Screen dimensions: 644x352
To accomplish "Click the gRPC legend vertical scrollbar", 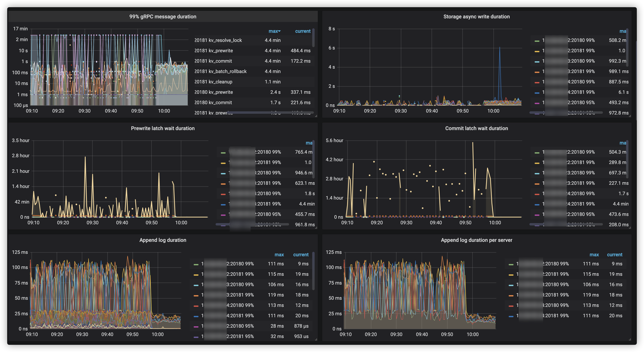I will point(313,38).
